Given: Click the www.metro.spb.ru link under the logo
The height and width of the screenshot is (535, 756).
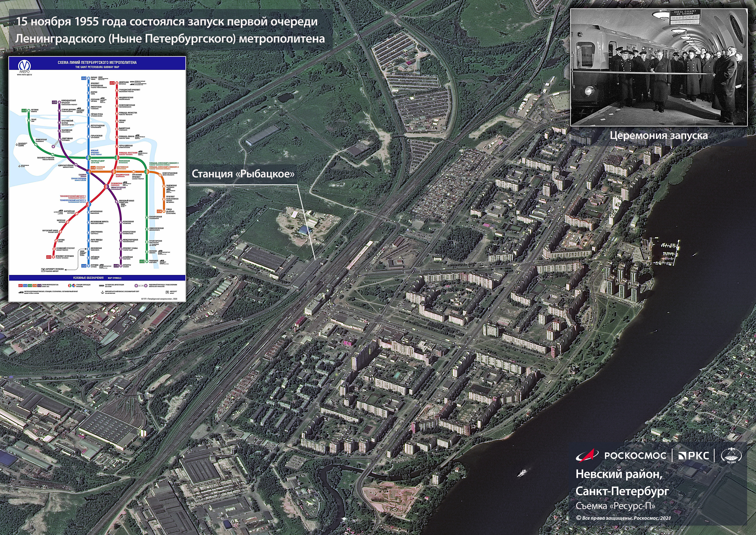Looking at the screenshot, I should coord(24,75).
